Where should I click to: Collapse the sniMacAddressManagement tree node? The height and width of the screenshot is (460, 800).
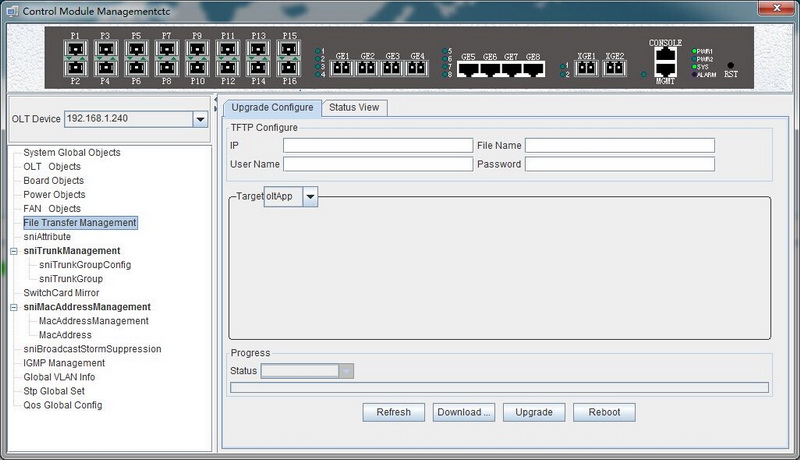coord(13,307)
